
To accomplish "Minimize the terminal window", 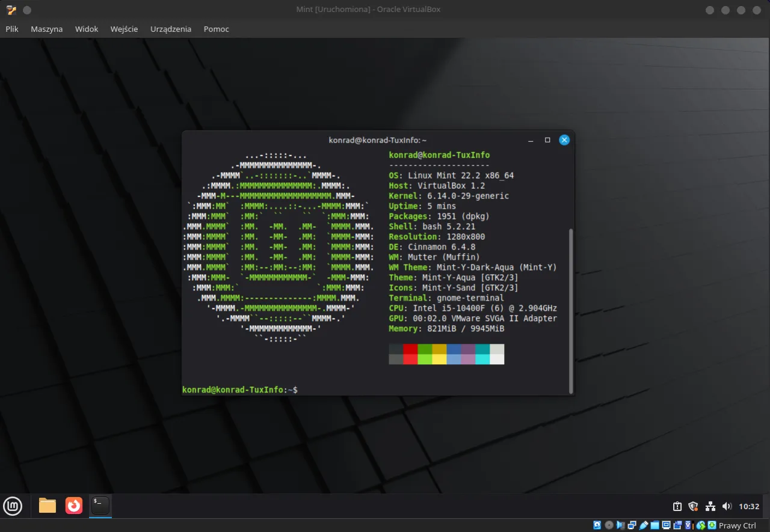I will (531, 140).
